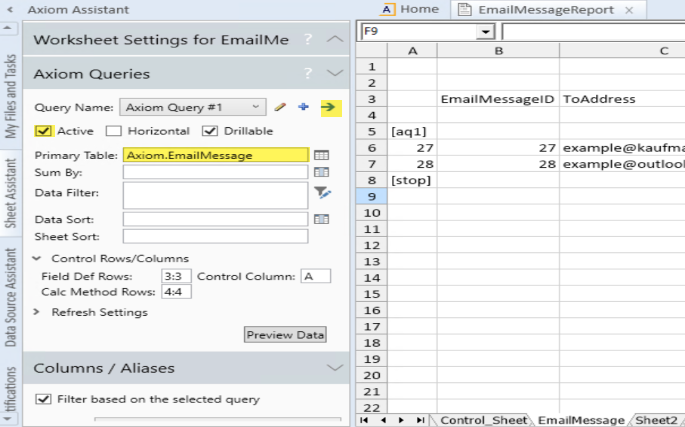Open the cell Name Box dropdown
685x427 pixels.
[485, 31]
